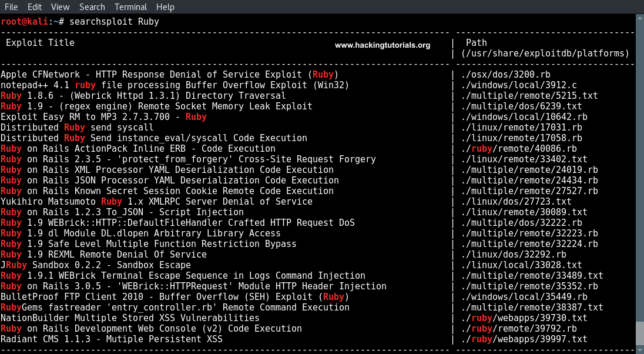Screen dimensions: 644x354
Task: Click path './multiple/remote/5215.txt'
Action: click(x=529, y=96)
